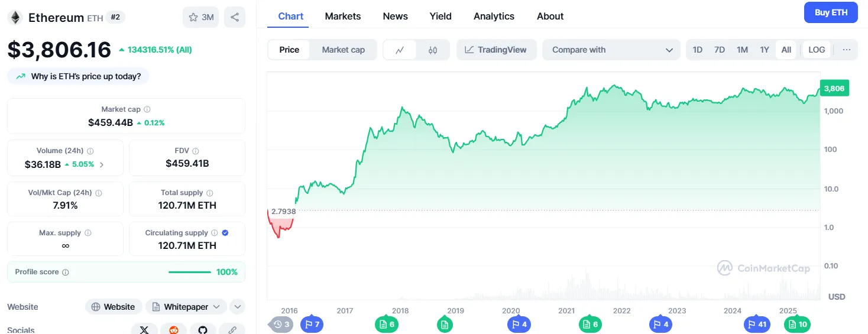Viewport: 868px width, 334px height.
Task: Toggle the LOG scale on chart
Action: tap(817, 50)
